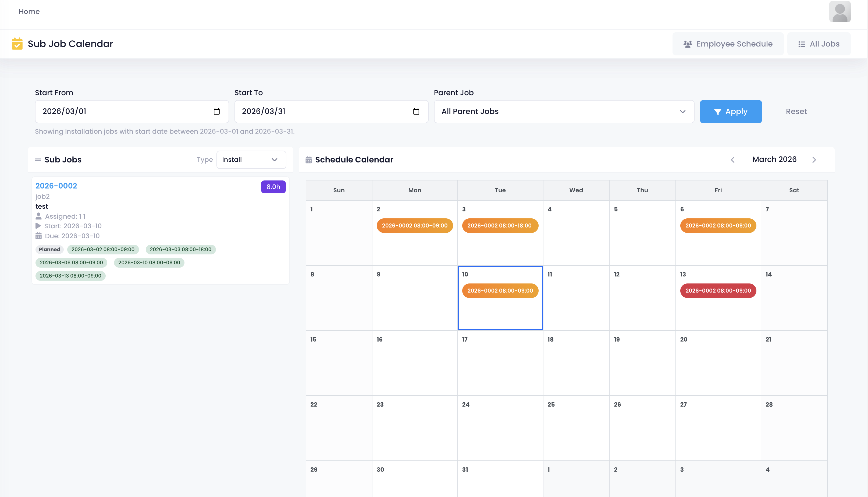Viewport: 868px width, 497px height.
Task: Open the Start To calendar picker icon
Action: point(416,111)
